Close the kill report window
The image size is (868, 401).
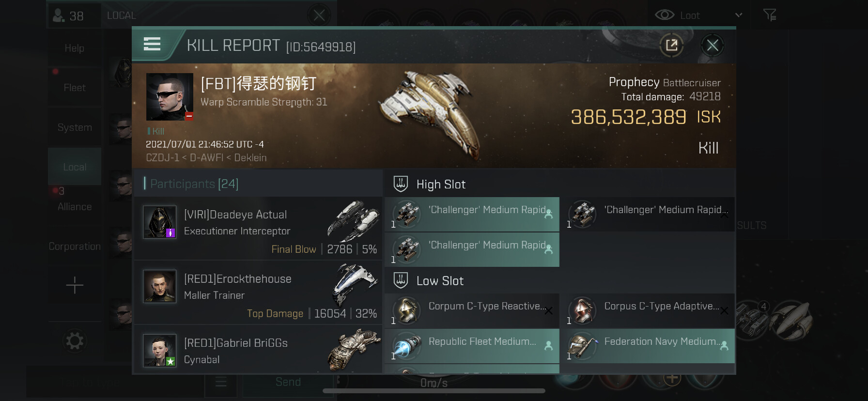click(x=712, y=46)
